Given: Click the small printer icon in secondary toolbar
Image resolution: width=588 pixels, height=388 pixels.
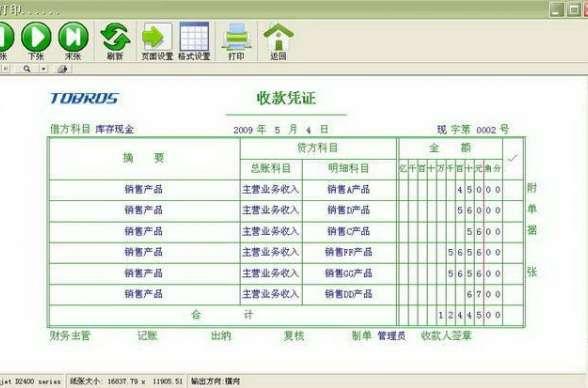Looking at the screenshot, I should [62, 69].
